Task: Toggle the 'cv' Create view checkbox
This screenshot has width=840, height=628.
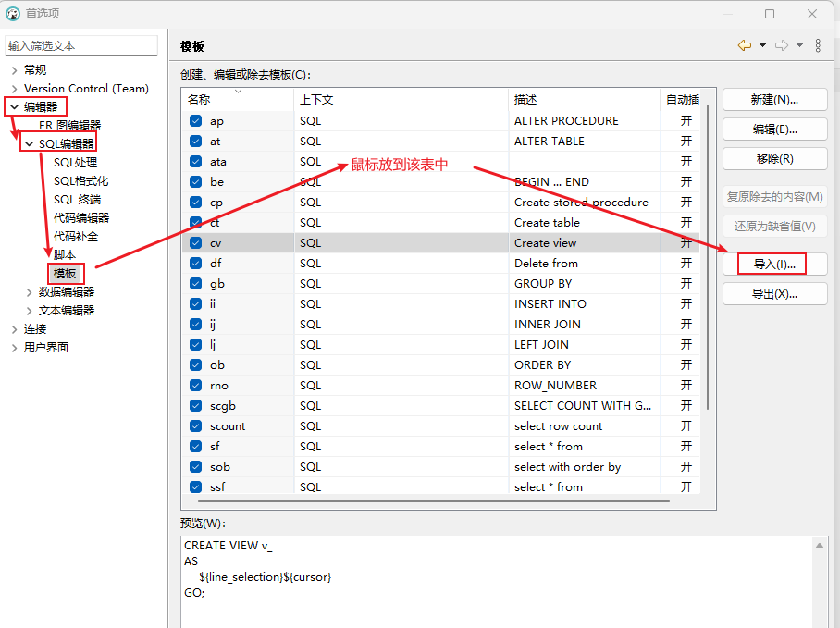Action: (x=195, y=243)
